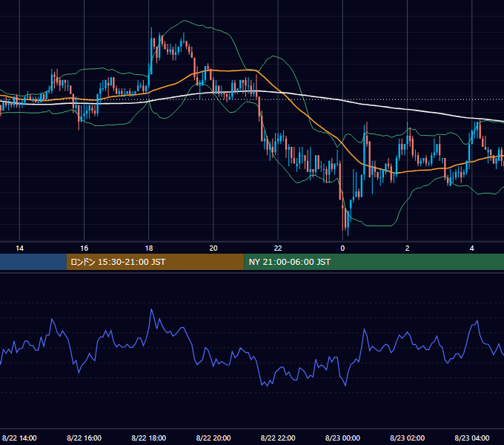This screenshot has height=445, width=504.
Task: Click the 8/22 18:00 time label
Action: tap(149, 438)
